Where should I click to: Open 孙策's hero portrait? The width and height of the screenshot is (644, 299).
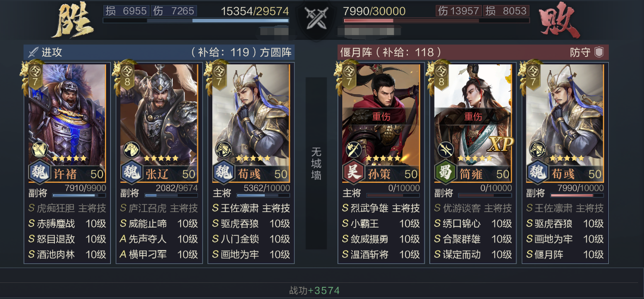point(380,114)
